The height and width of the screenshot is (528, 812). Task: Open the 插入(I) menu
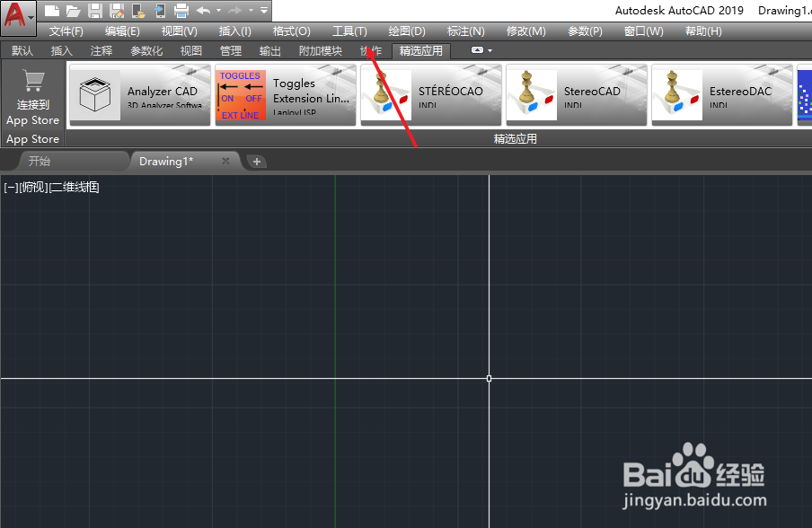coord(234,31)
